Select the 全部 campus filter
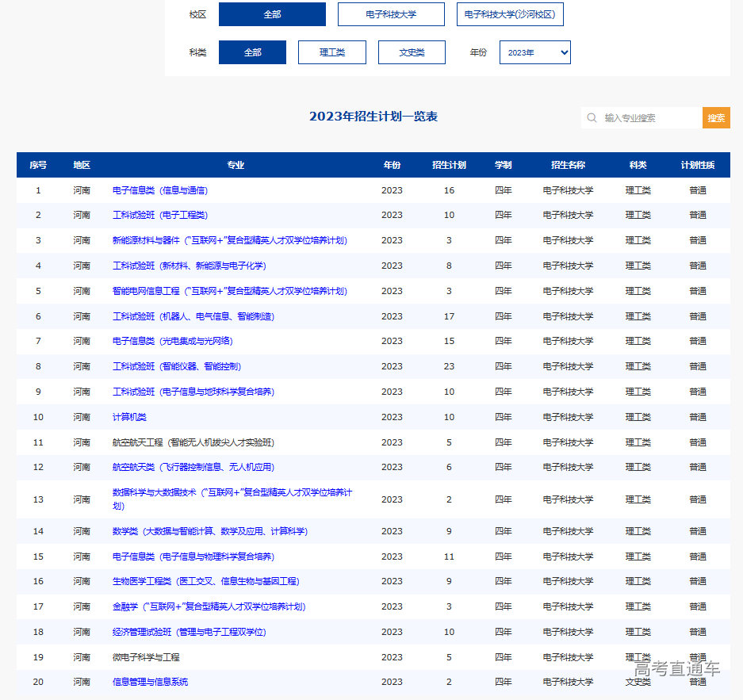743x700 pixels. tap(272, 14)
